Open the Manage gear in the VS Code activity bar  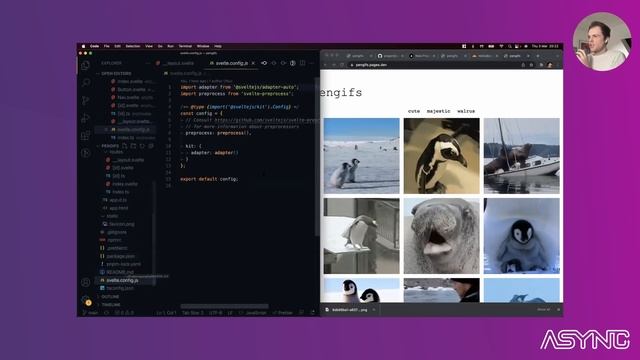tap(85, 301)
